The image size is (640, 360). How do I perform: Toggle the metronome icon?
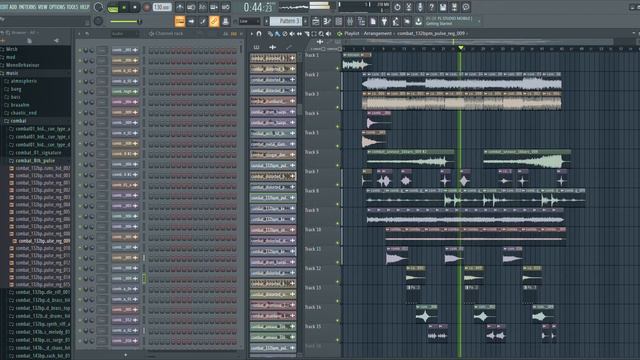tap(180, 7)
